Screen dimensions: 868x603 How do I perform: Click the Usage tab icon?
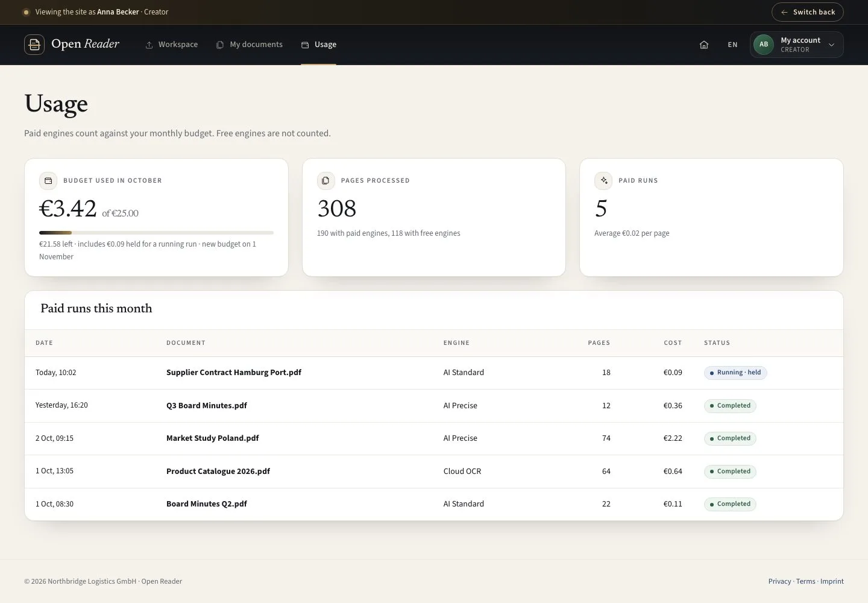(305, 45)
